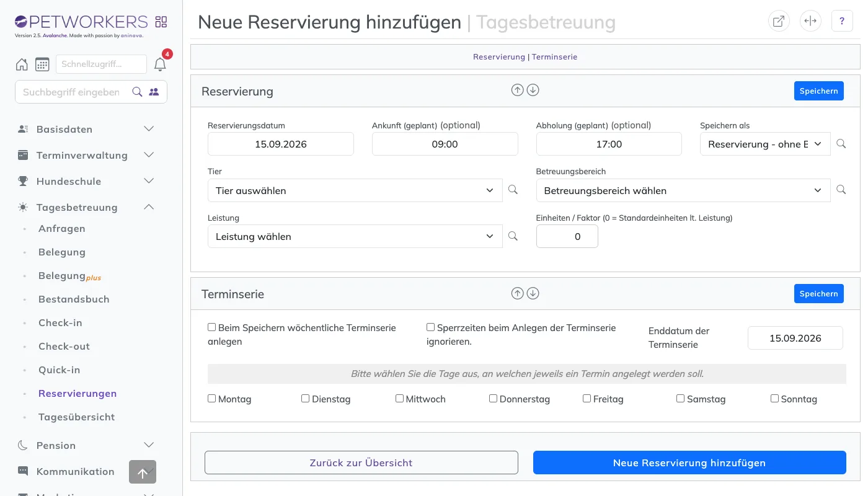Open the Leistung wählen dropdown
Screen dimensions: 868x496
pyautogui.click(x=355, y=236)
